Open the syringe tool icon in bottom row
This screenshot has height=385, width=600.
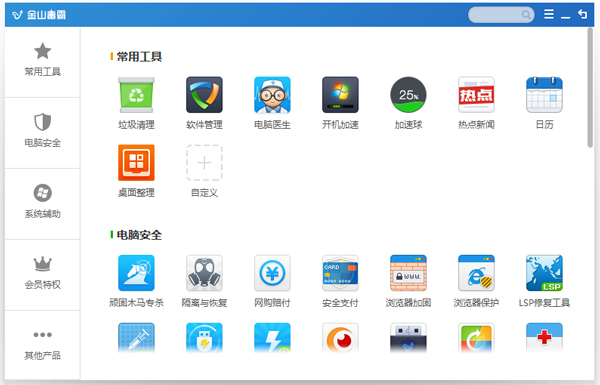[x=136, y=338]
